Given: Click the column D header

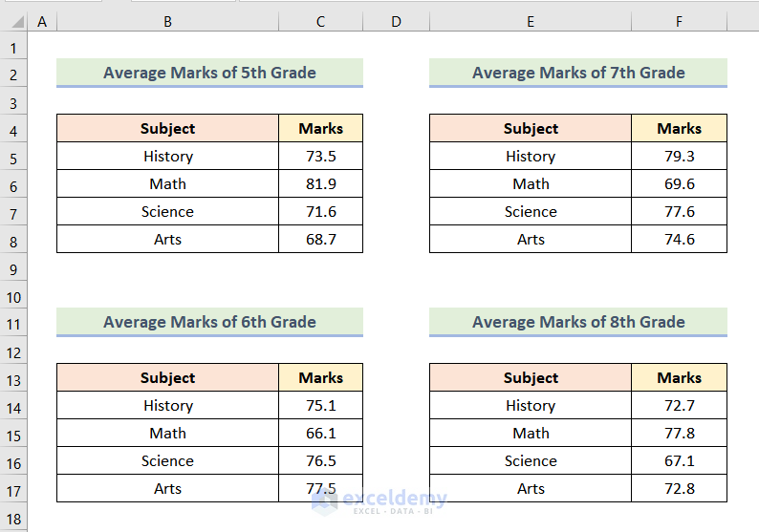Looking at the screenshot, I should [396, 21].
